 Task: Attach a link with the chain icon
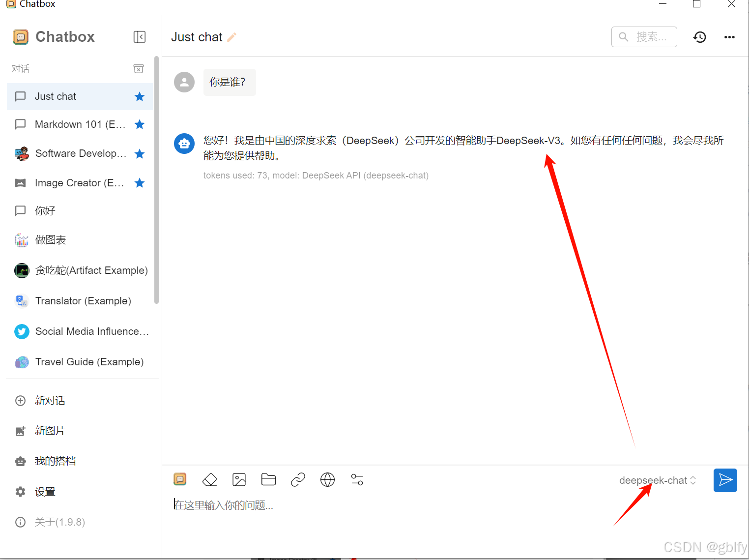click(298, 479)
